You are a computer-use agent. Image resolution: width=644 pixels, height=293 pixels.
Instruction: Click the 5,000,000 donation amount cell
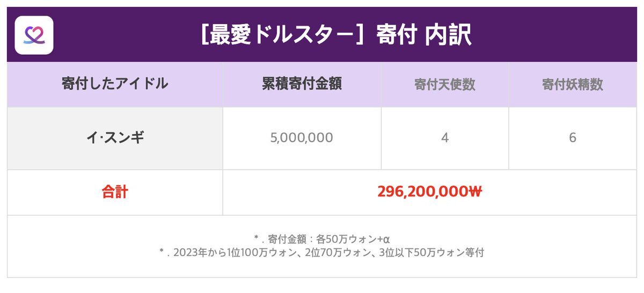click(302, 138)
